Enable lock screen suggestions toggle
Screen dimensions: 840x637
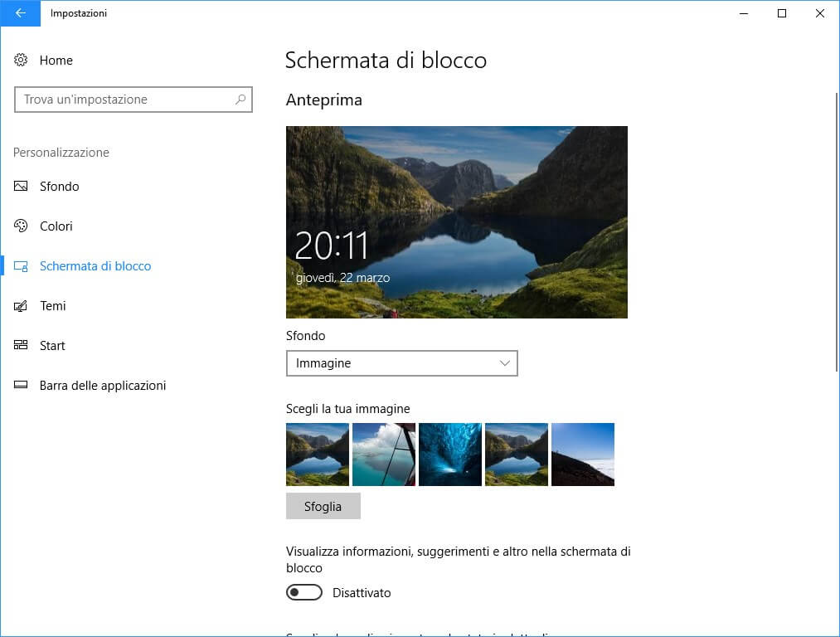pyautogui.click(x=304, y=593)
